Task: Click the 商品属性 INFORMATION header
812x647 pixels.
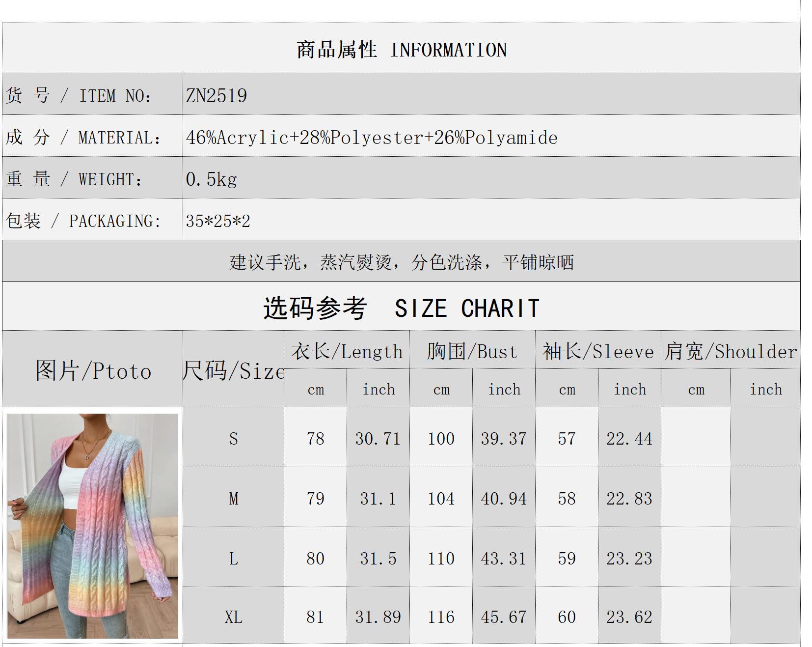Action: click(x=401, y=50)
